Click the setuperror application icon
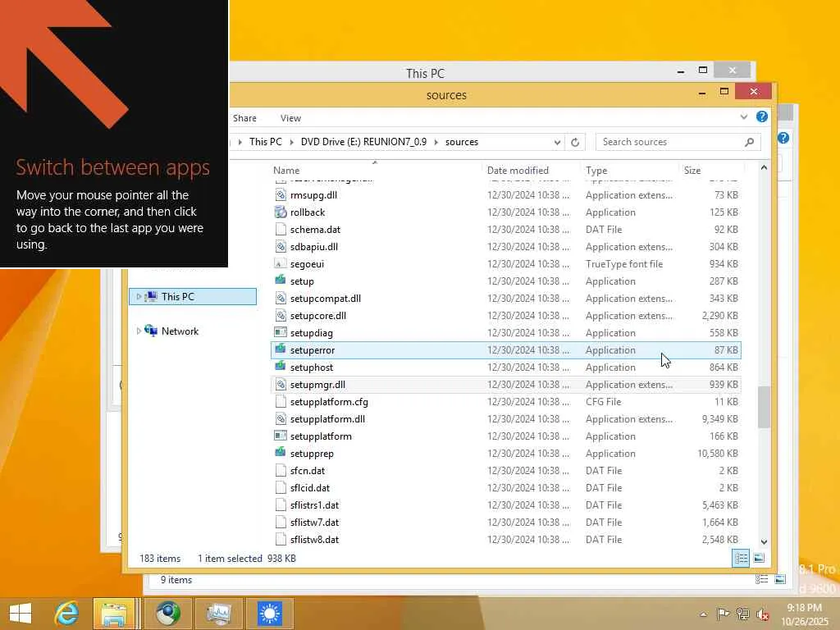 coord(281,349)
